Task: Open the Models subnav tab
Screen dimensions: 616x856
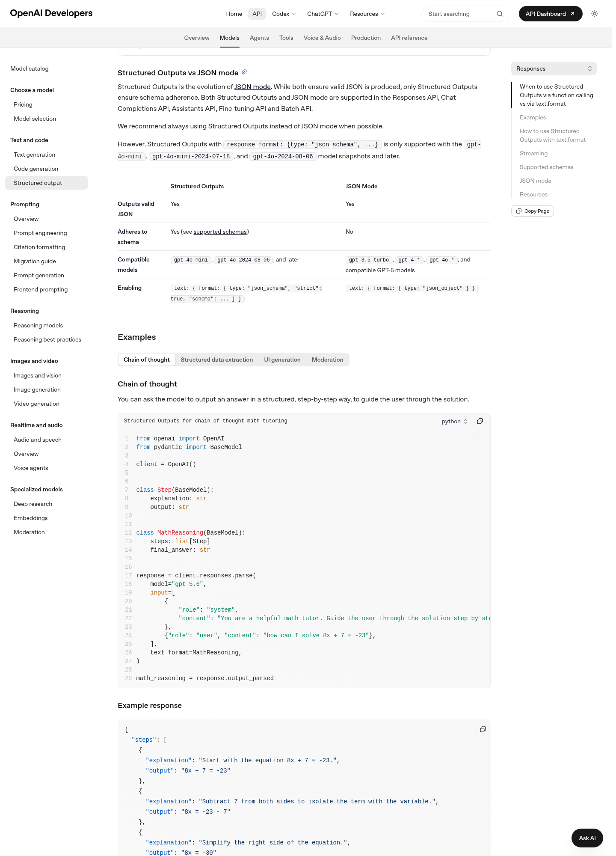Action: (230, 38)
